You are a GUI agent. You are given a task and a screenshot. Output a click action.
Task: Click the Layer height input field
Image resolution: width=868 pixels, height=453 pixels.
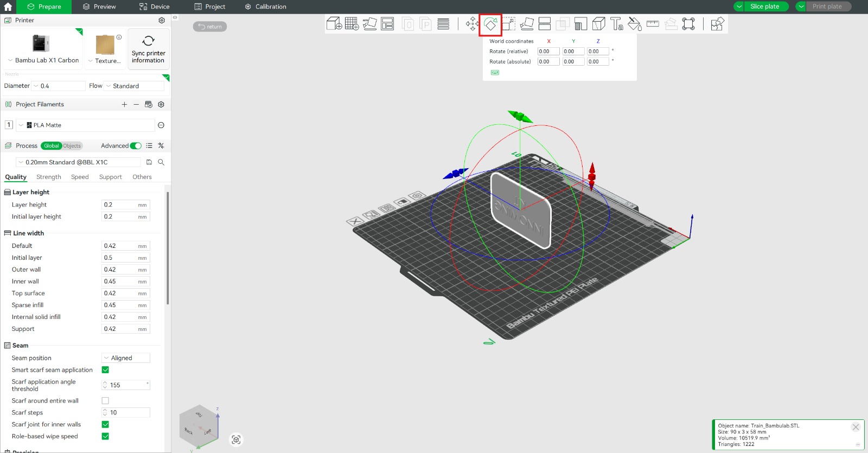point(119,205)
